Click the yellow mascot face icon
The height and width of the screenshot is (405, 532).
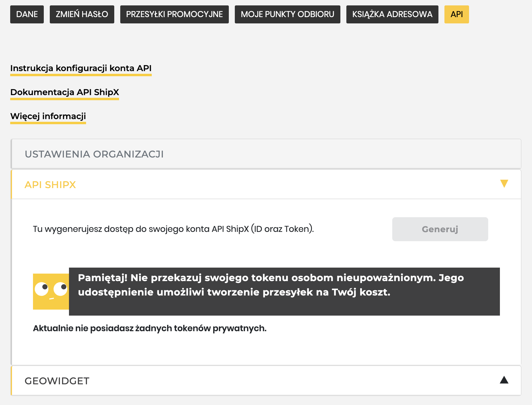(51, 291)
